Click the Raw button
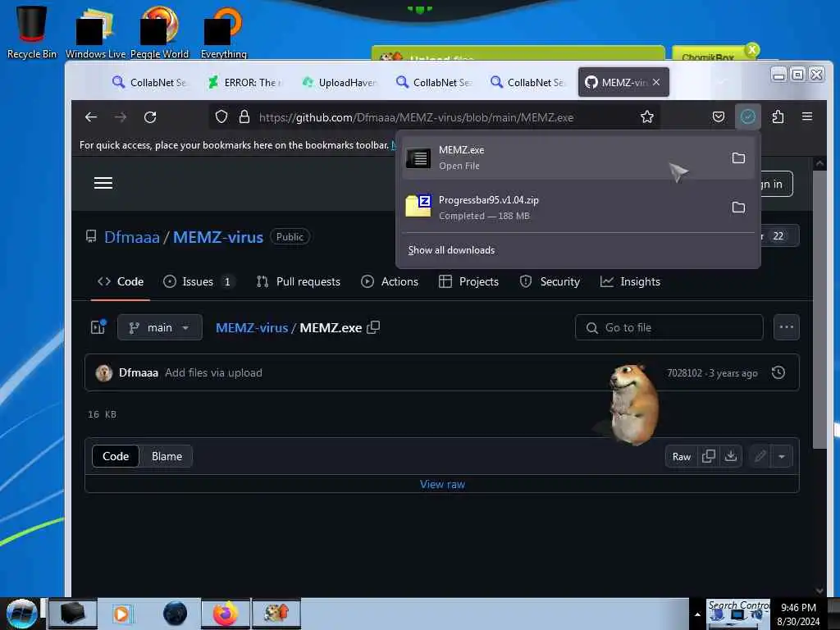 (x=682, y=456)
